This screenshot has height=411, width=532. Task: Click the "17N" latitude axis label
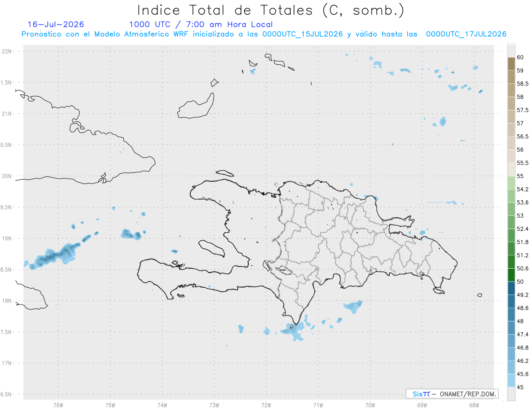pyautogui.click(x=8, y=363)
